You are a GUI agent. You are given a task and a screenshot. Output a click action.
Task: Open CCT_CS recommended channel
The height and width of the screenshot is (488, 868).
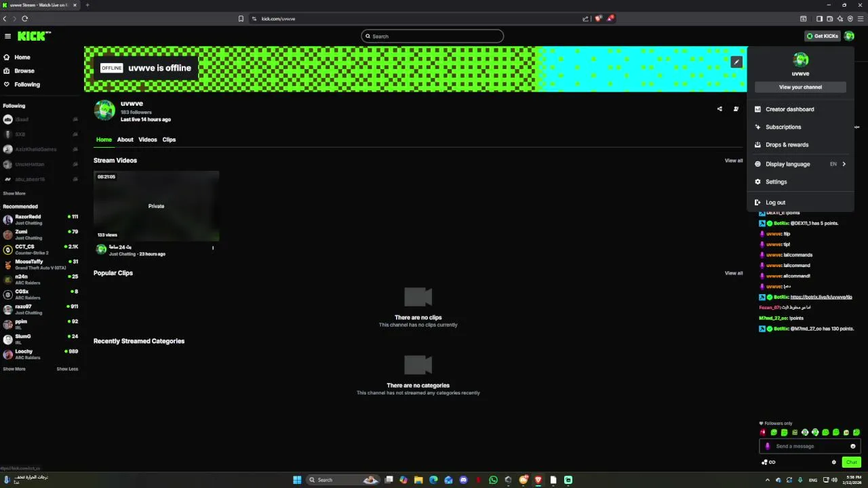coord(41,249)
